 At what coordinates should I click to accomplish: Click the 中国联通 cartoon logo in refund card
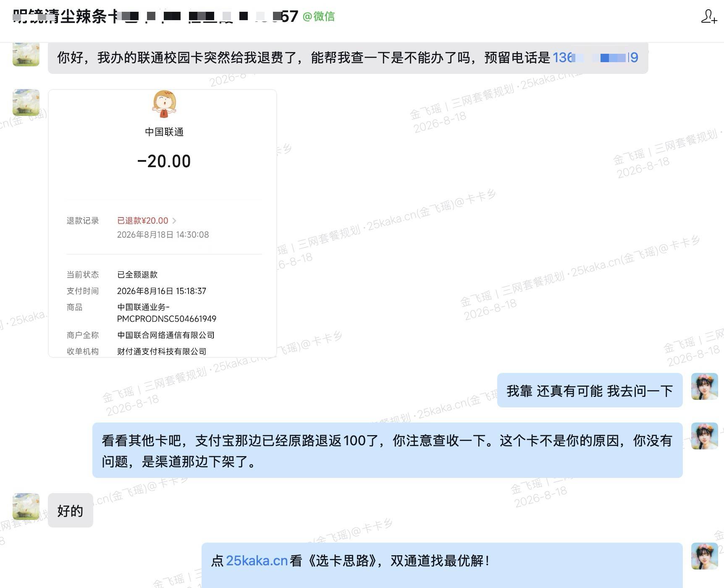tap(164, 104)
